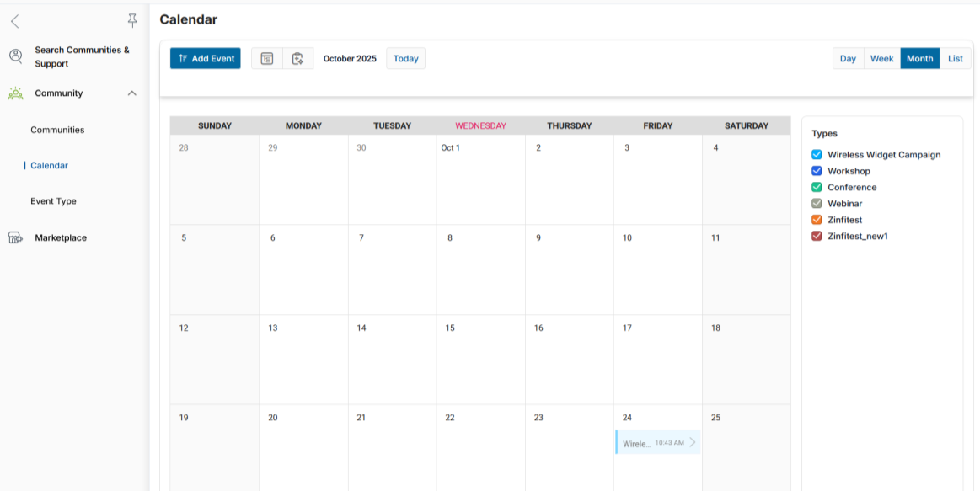Screen dimensions: 980x491
Task: Switch to Week view
Action: (x=882, y=58)
